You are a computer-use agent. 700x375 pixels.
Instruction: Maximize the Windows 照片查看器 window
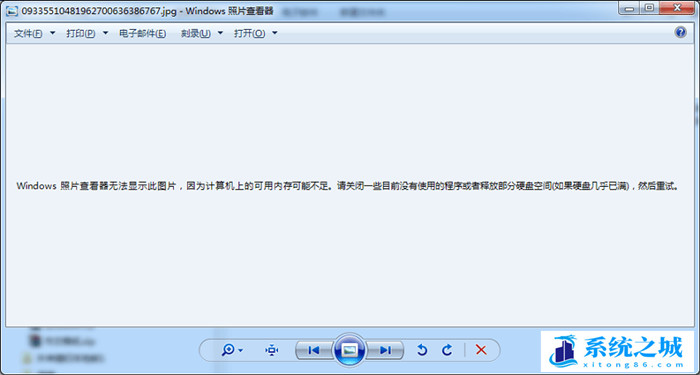650,8
